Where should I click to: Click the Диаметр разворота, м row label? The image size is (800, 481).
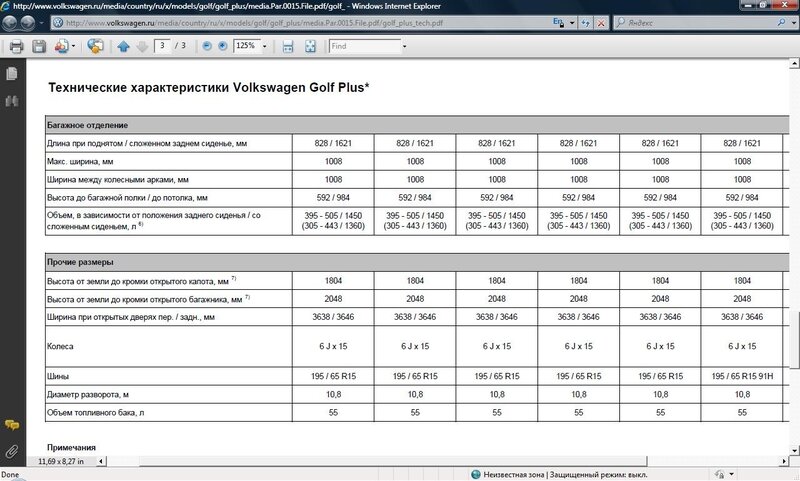tap(88, 394)
